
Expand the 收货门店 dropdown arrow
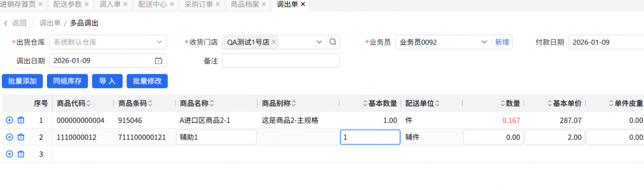click(x=319, y=42)
